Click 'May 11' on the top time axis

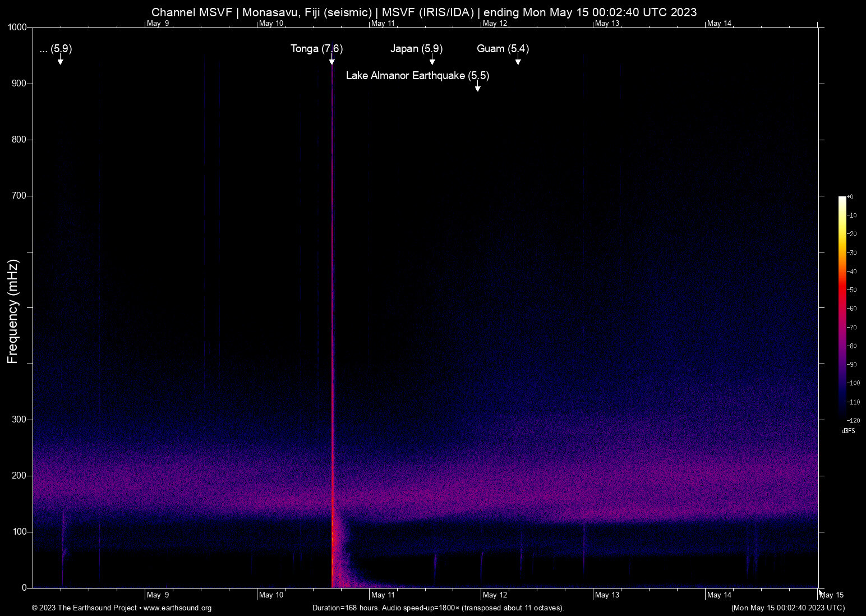pos(384,24)
